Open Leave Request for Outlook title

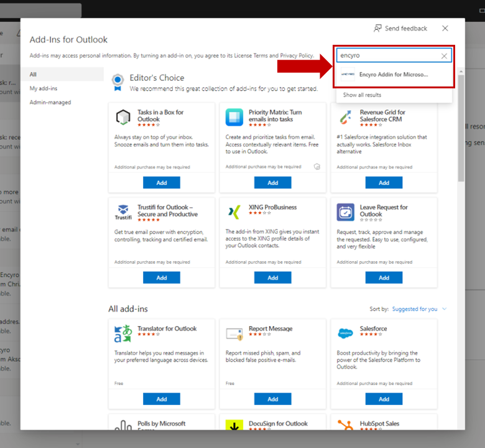pos(384,210)
